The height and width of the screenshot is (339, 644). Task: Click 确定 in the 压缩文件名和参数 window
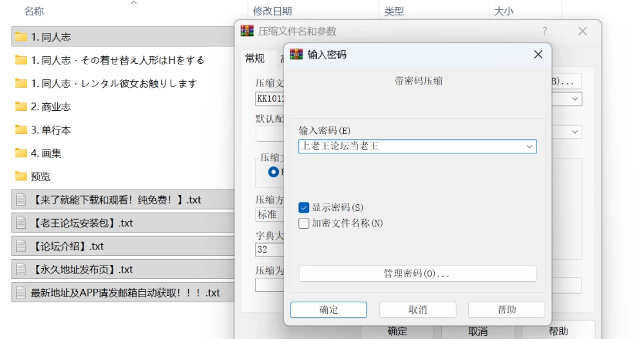coord(397,331)
